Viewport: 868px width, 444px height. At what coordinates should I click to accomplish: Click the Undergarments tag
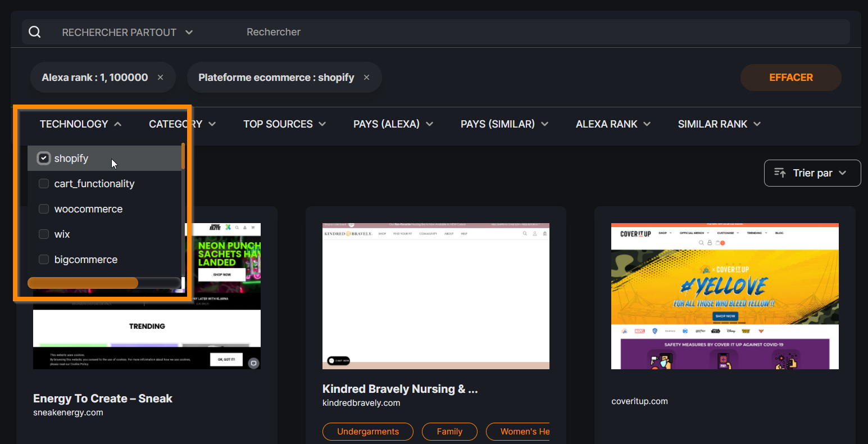pos(368,432)
